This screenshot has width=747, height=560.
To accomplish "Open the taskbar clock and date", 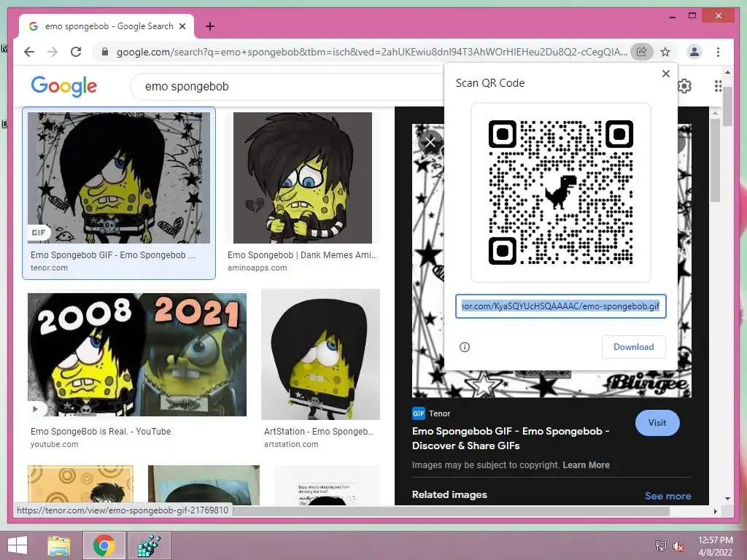I will pos(715,546).
